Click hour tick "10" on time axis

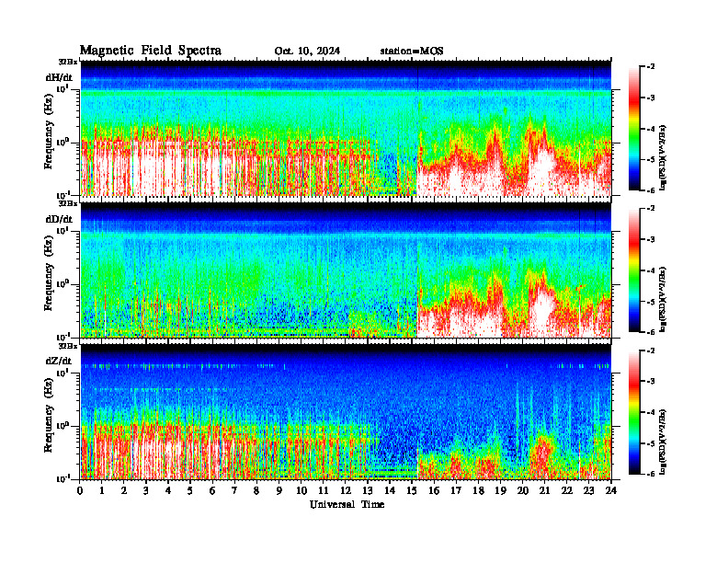point(301,491)
